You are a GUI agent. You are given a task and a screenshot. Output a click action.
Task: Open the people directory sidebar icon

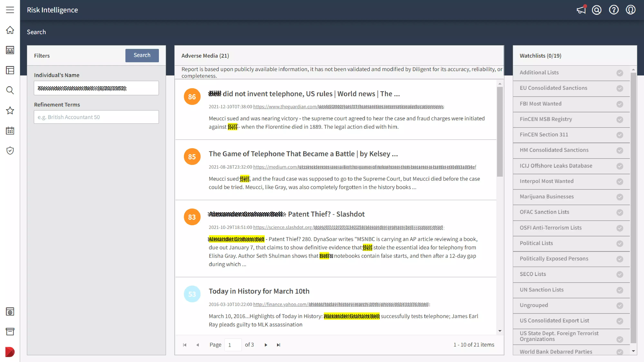click(x=10, y=50)
